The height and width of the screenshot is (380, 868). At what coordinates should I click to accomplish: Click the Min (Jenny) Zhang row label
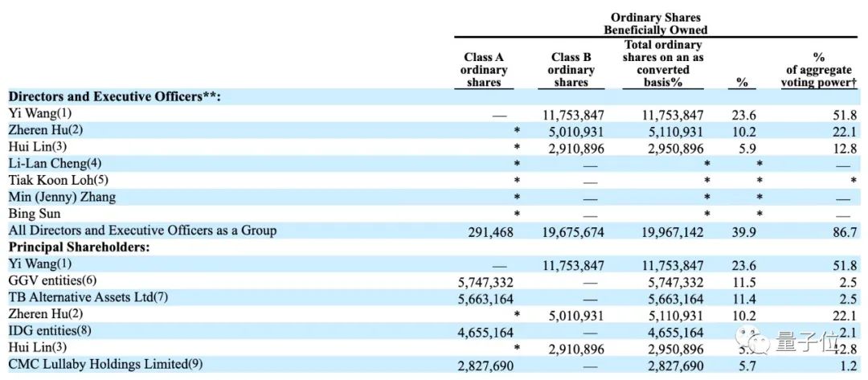click(62, 198)
